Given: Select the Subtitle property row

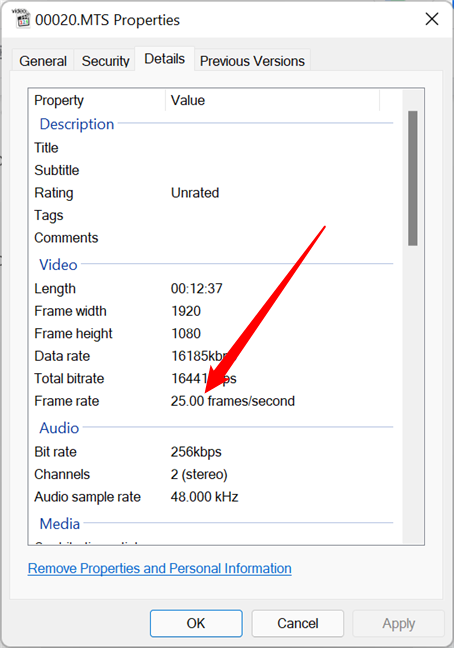Looking at the screenshot, I should click(213, 170).
